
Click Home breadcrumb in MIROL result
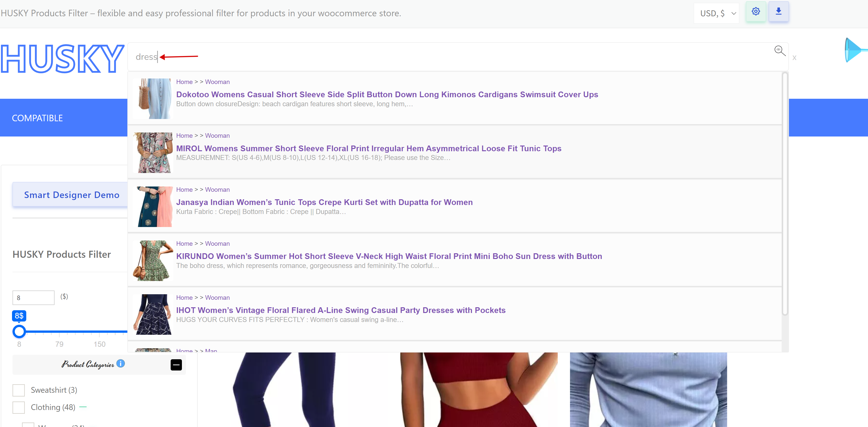click(184, 135)
